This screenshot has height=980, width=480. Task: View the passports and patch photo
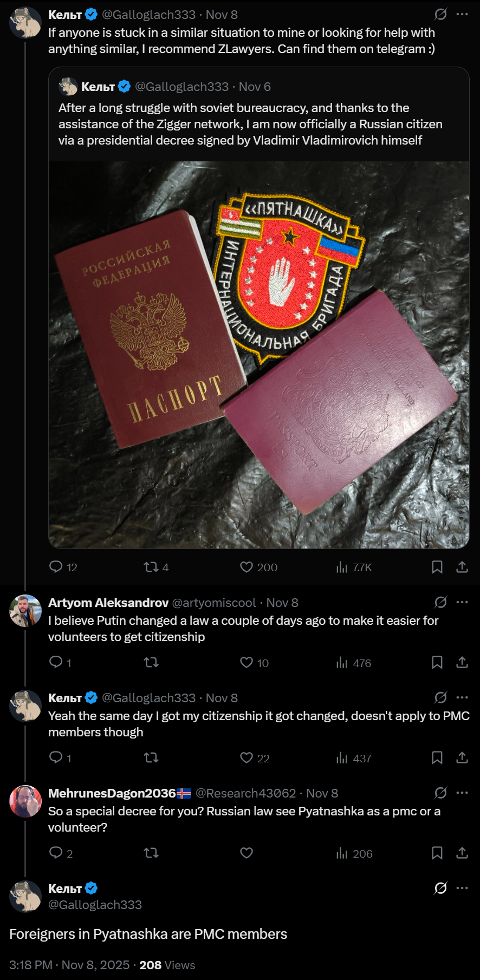[x=259, y=355]
